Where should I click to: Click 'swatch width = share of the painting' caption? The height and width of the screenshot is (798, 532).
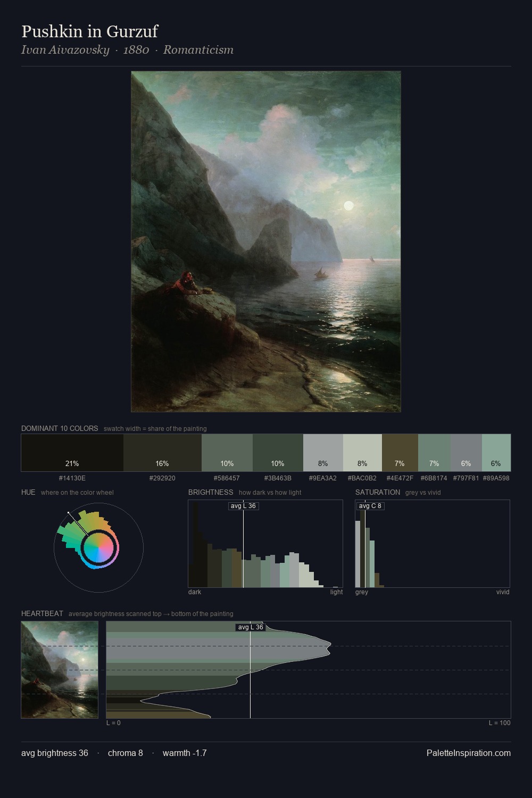tap(155, 429)
